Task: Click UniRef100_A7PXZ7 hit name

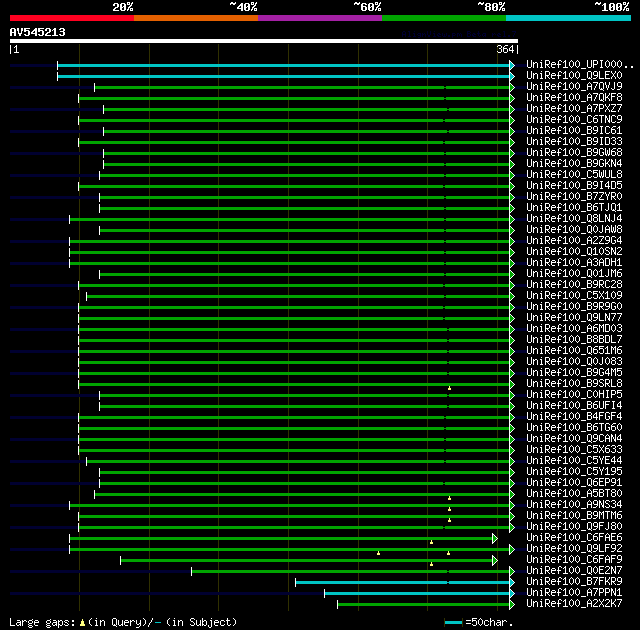Action: [x=574, y=109]
